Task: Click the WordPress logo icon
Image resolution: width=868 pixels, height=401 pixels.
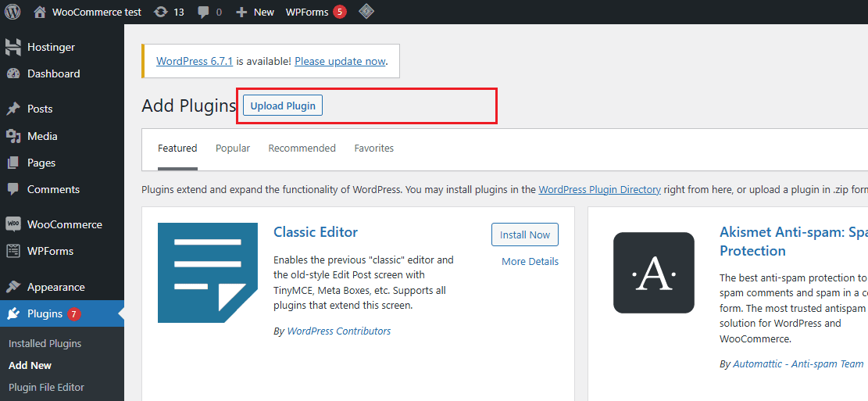Action: 13,12
